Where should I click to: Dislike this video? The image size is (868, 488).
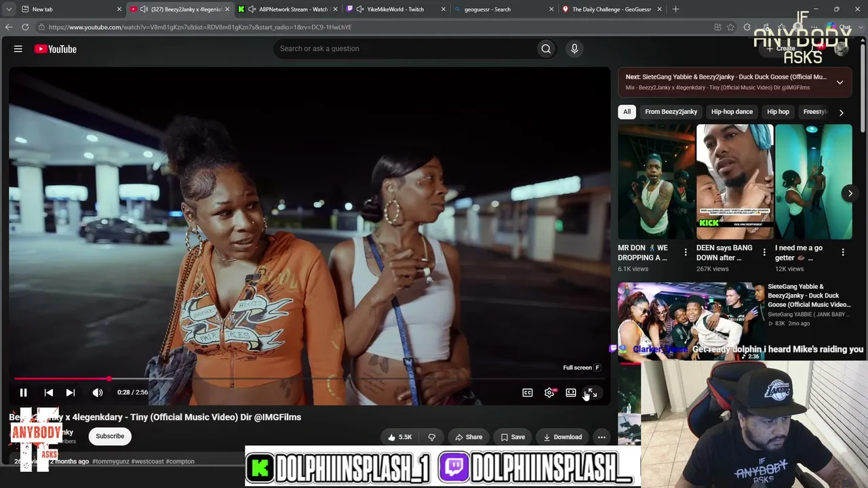click(431, 437)
